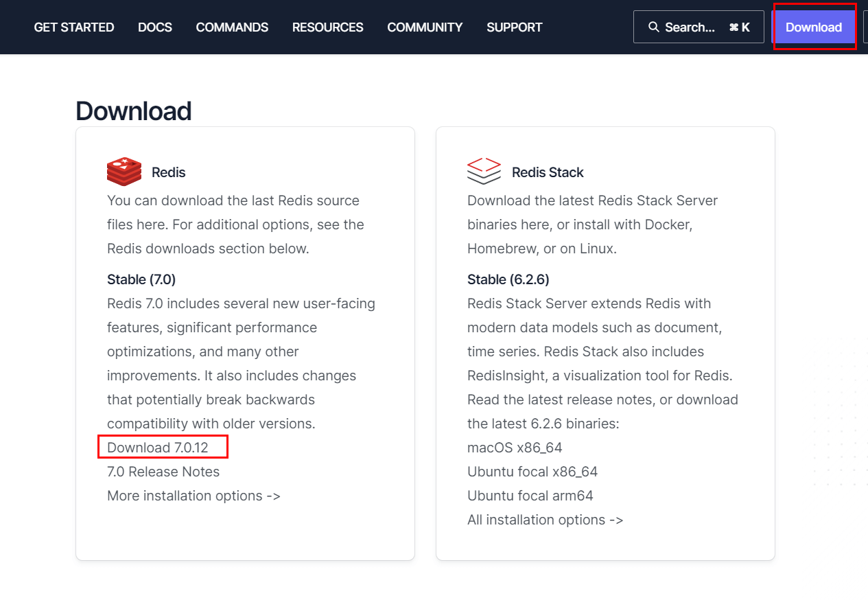The image size is (868, 600).
Task: Click the red Redis cube logo
Action: pos(124,172)
